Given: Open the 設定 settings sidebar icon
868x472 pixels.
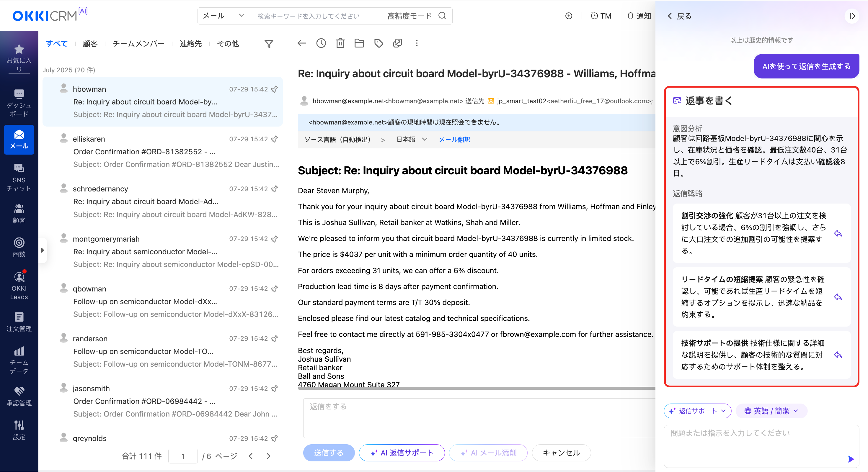Looking at the screenshot, I should point(19,430).
